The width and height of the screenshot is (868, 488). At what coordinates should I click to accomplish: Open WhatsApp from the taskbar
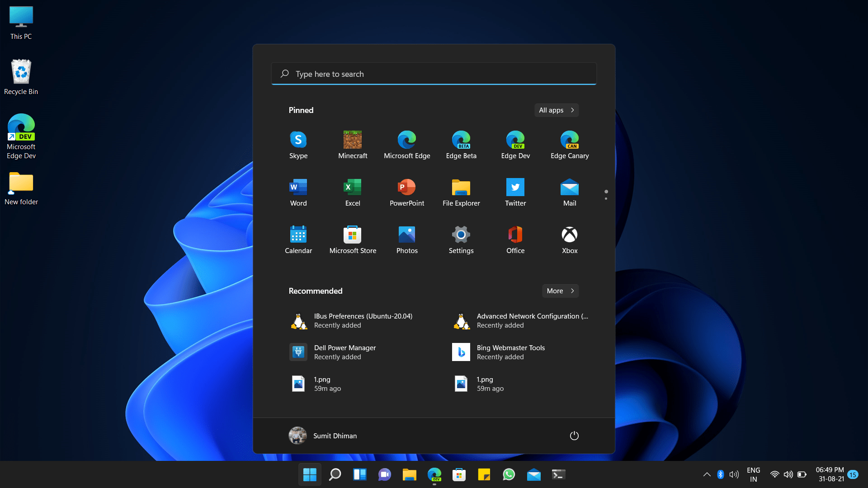pos(509,474)
